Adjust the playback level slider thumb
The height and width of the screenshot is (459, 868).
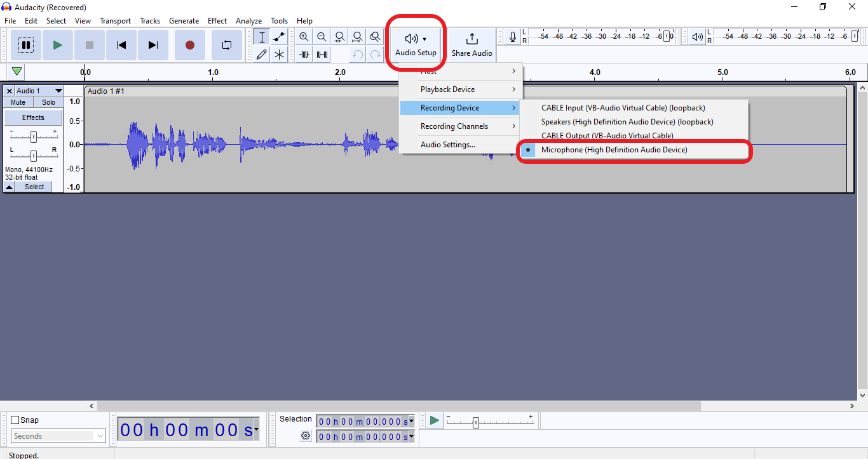[855, 37]
